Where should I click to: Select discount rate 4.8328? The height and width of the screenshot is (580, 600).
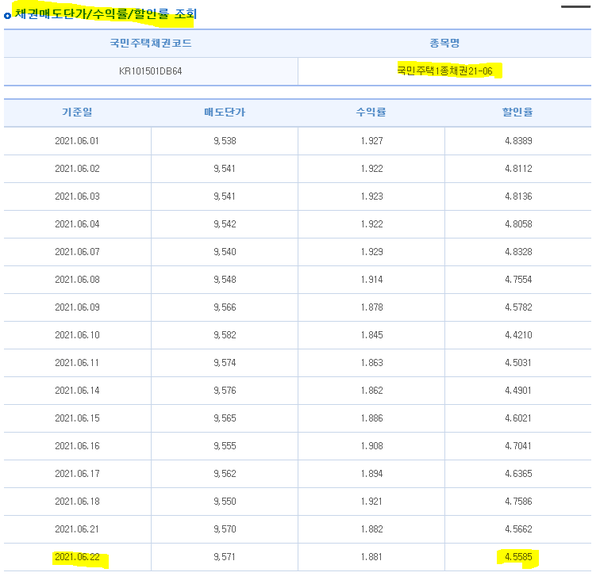pos(518,252)
